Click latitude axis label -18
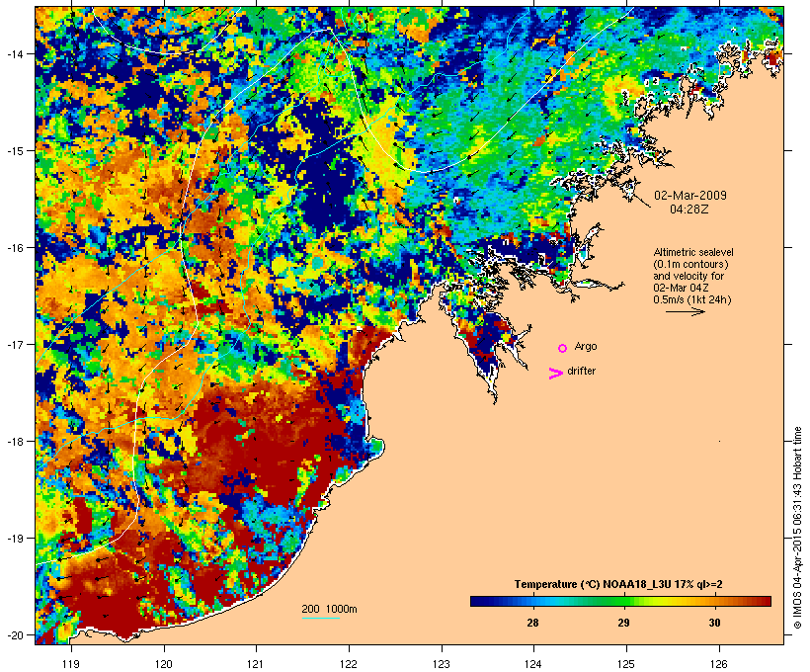Screen dimensions: 810x672 (14, 442)
